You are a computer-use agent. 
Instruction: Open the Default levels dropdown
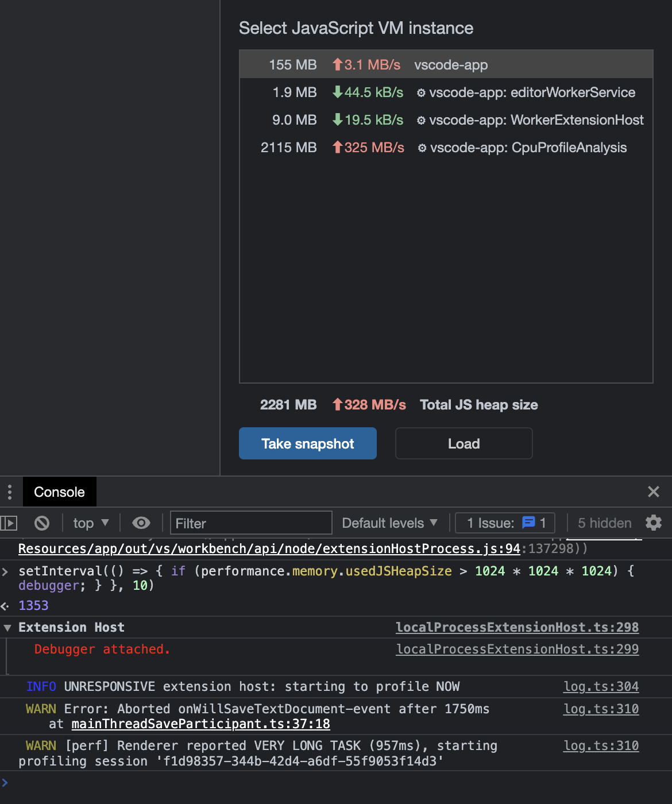pos(389,523)
